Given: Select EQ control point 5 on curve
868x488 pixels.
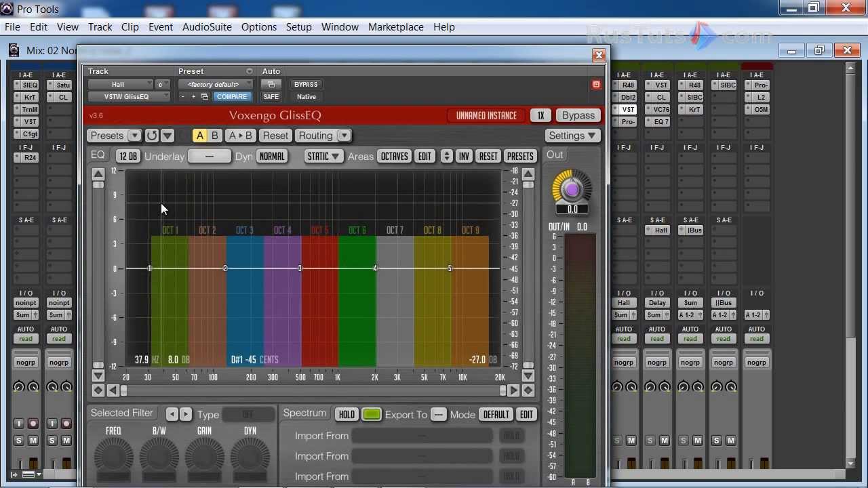Looking at the screenshot, I should pyautogui.click(x=450, y=269).
